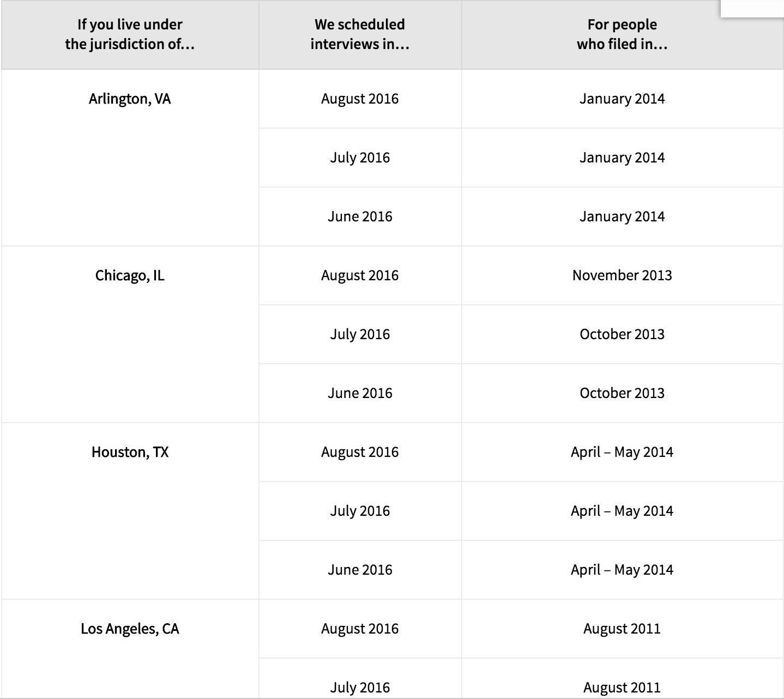Click April – May 2014 in Houston's July row

click(x=622, y=511)
